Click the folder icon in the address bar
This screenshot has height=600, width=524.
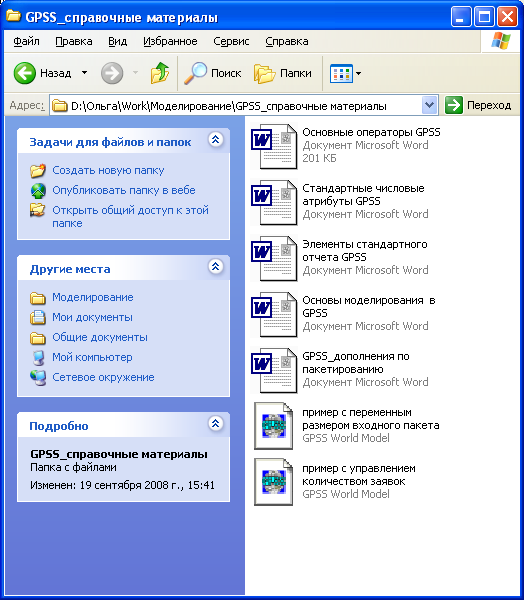coord(59,105)
